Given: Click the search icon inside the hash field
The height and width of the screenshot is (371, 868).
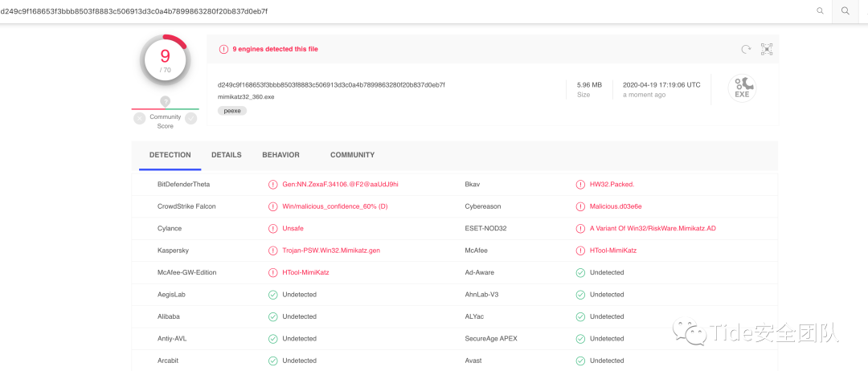Looking at the screenshot, I should coord(820,11).
